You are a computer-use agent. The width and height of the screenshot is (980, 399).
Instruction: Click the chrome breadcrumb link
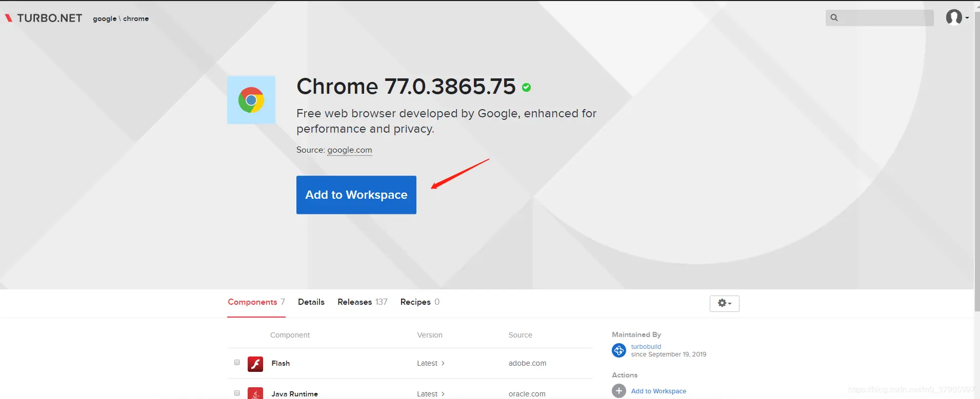click(x=136, y=18)
